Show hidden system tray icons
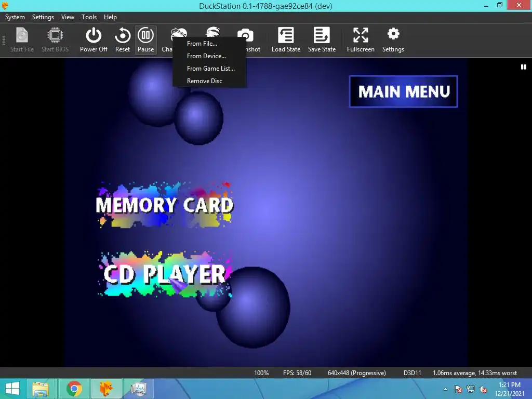Image resolution: width=532 pixels, height=399 pixels. [445, 389]
